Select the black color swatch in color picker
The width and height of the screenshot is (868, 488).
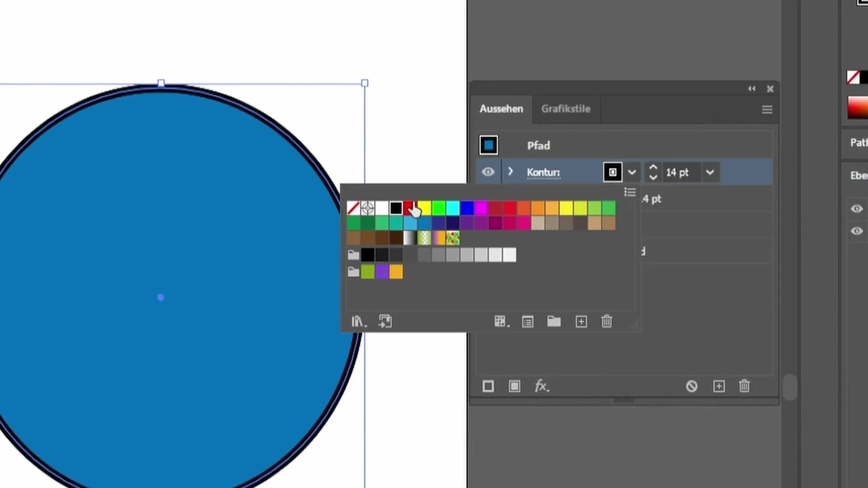[x=396, y=207]
